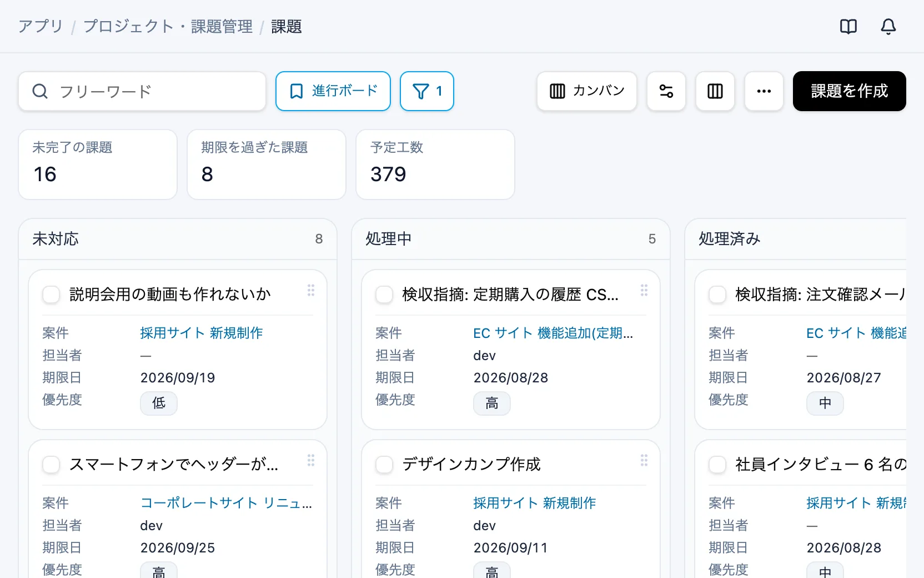Open the filter button showing 1

coord(426,91)
